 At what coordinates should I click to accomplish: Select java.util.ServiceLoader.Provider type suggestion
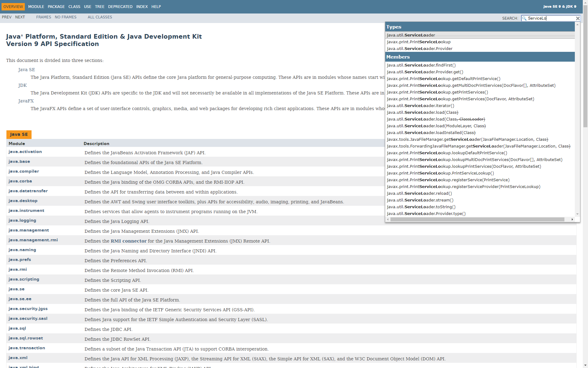point(480,48)
